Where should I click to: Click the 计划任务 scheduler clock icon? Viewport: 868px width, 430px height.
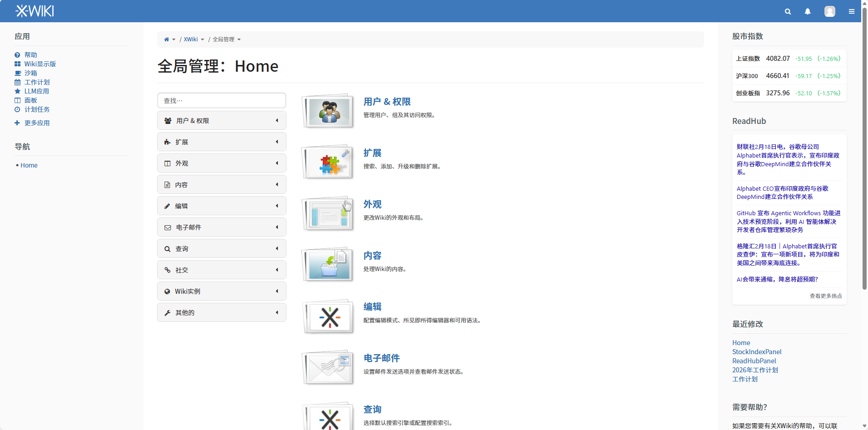click(x=17, y=109)
